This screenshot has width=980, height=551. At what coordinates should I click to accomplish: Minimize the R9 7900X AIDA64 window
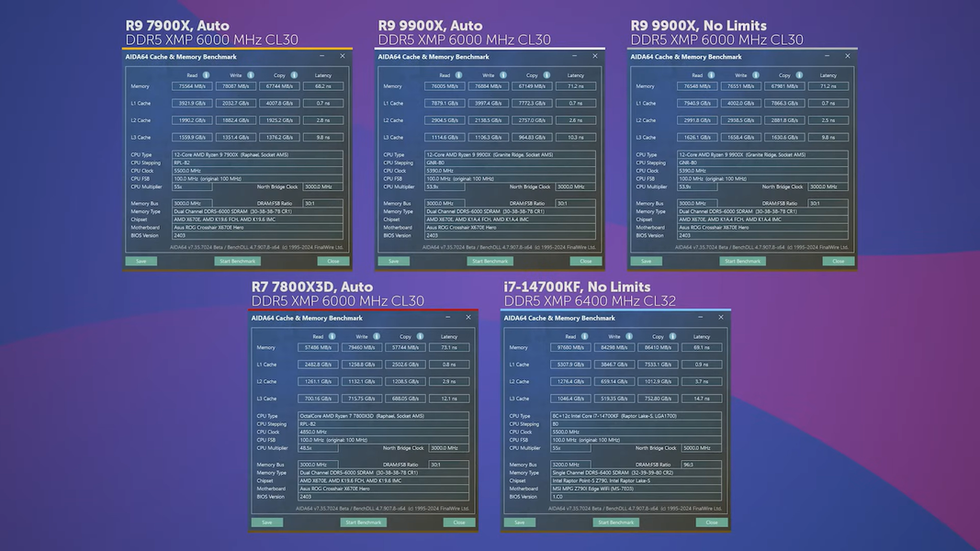tap(321, 56)
